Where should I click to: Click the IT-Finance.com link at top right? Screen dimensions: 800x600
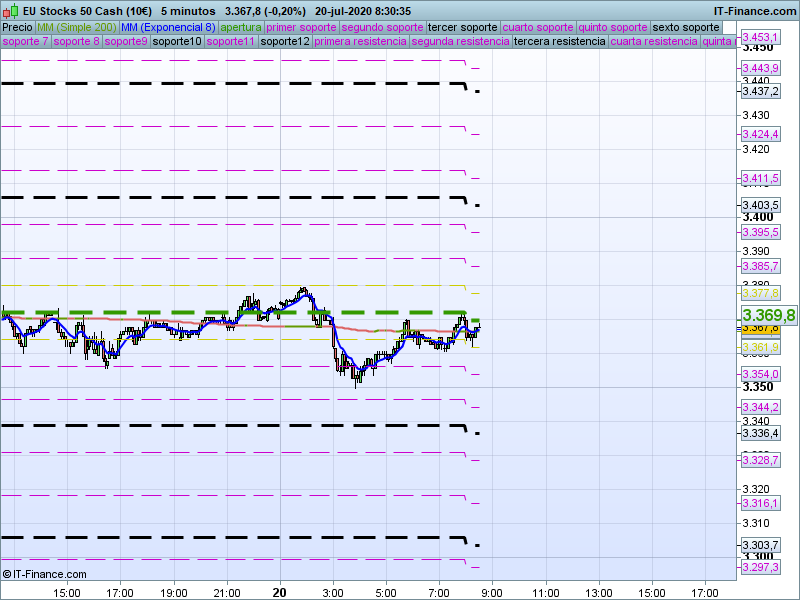click(754, 11)
